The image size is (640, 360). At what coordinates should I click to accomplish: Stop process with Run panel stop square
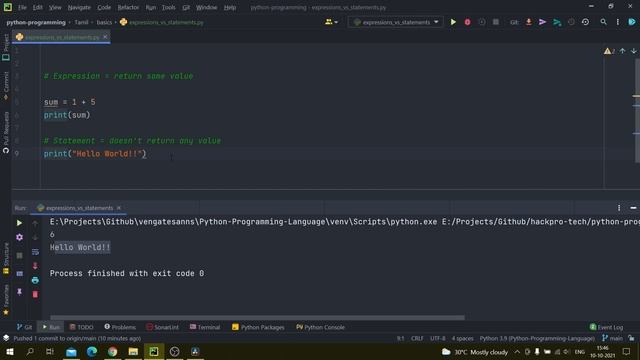pyautogui.click(x=19, y=256)
